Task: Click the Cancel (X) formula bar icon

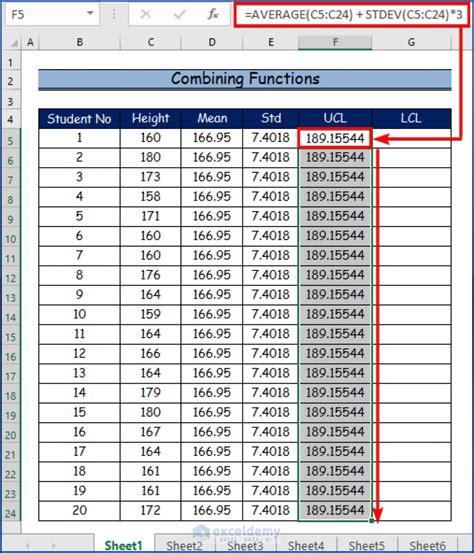Action: pos(145,14)
